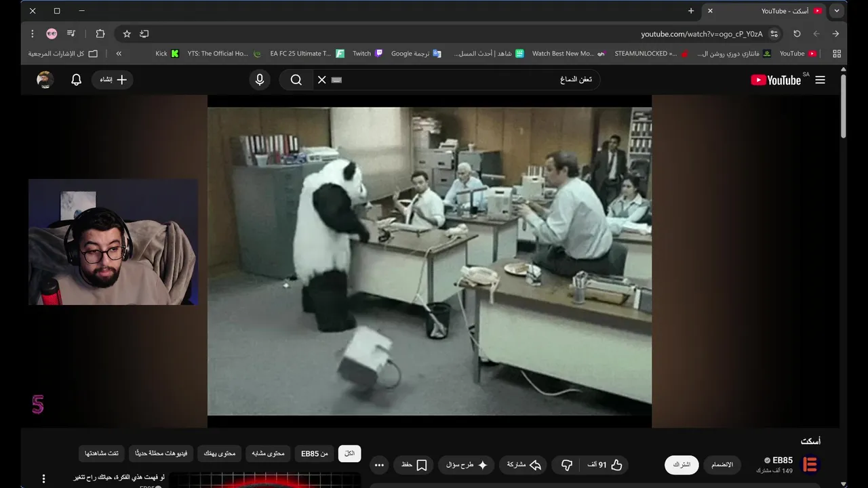
Task: Reload the page
Action: pos(797,34)
